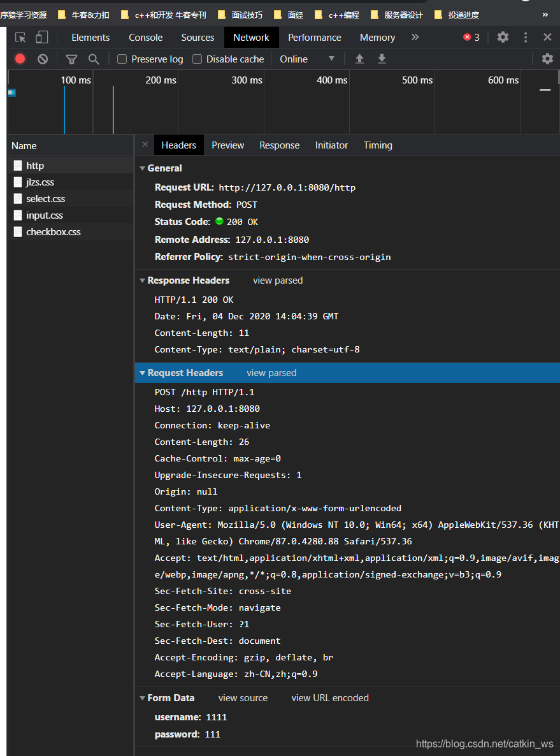560x756 pixels.
Task: Click the username: 1111 form field
Action: 191,717
